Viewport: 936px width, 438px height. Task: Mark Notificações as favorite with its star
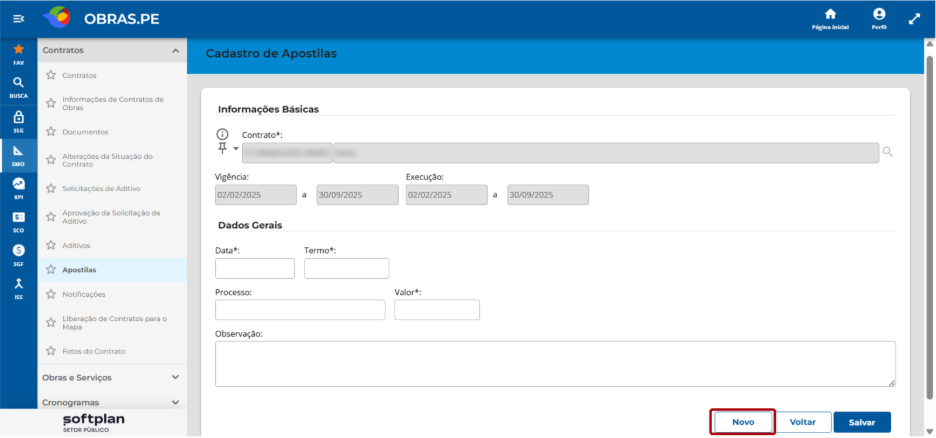pos(51,294)
